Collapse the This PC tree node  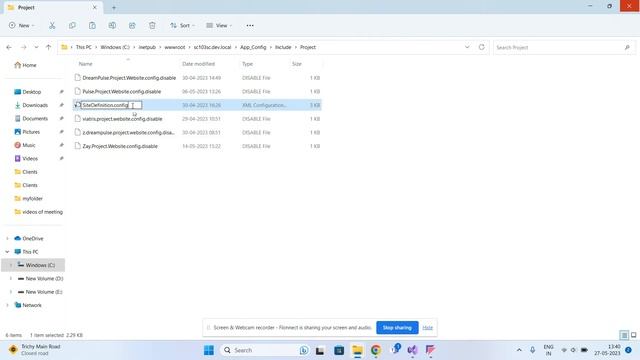[7, 252]
